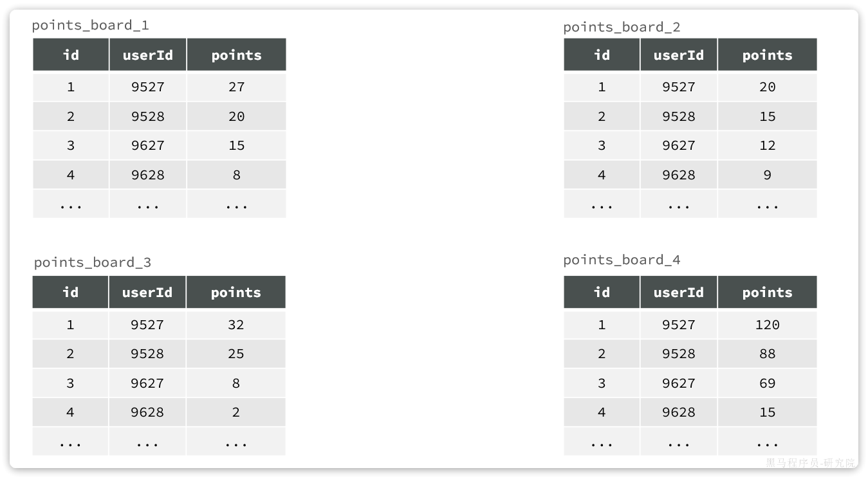This screenshot has height=479, width=868.
Task: Click the 9 points cell in points_board_2
Action: pos(768,175)
